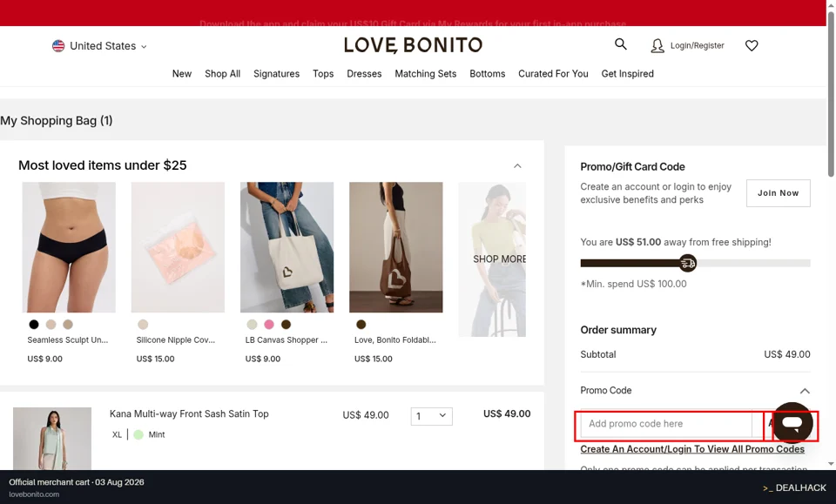
Task: Click the United States flag icon
Action: (58, 46)
